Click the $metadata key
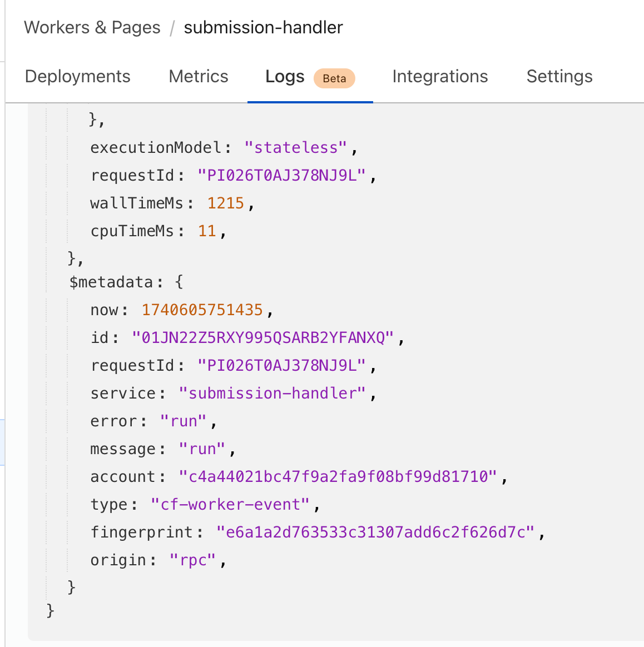The width and height of the screenshot is (644, 647). point(111,282)
